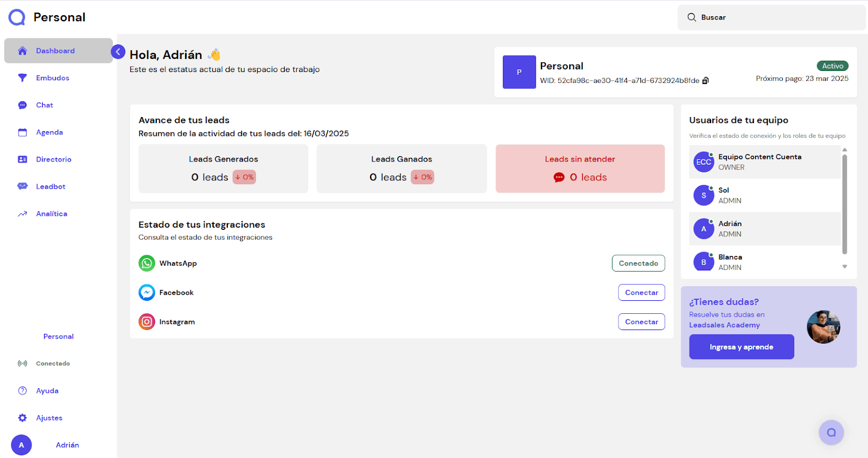
Task: Select user Sol in team list
Action: click(x=765, y=195)
